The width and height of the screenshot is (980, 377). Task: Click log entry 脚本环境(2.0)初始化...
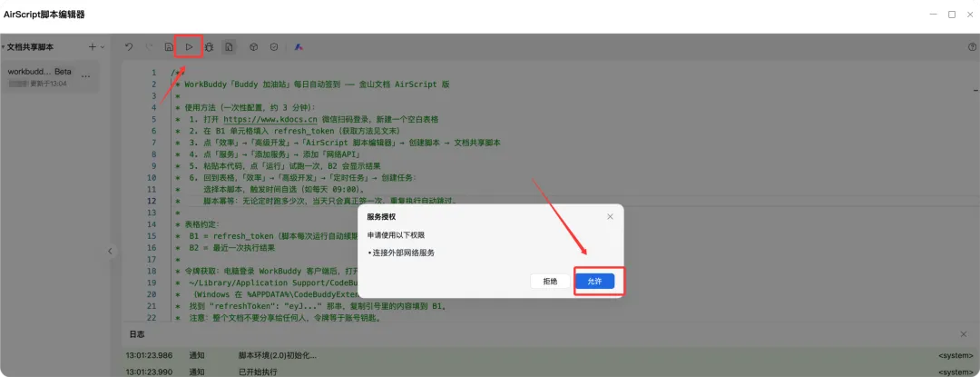(x=278, y=355)
